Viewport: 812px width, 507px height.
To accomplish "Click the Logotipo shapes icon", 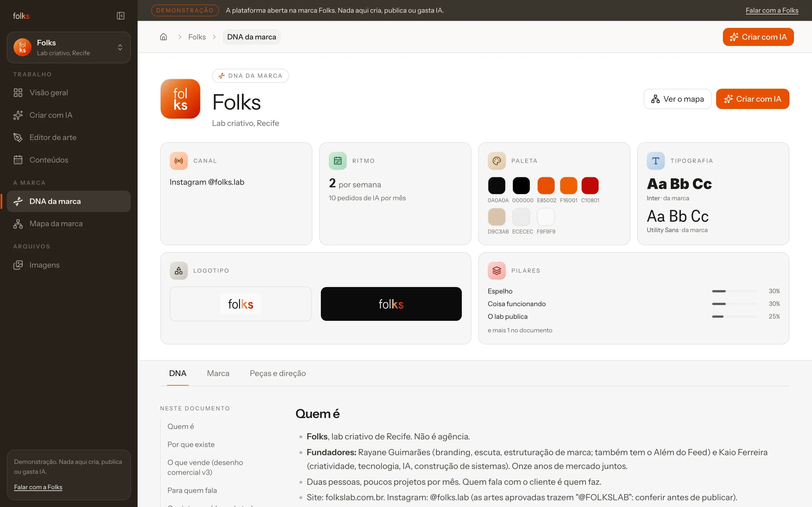I will coord(178,271).
